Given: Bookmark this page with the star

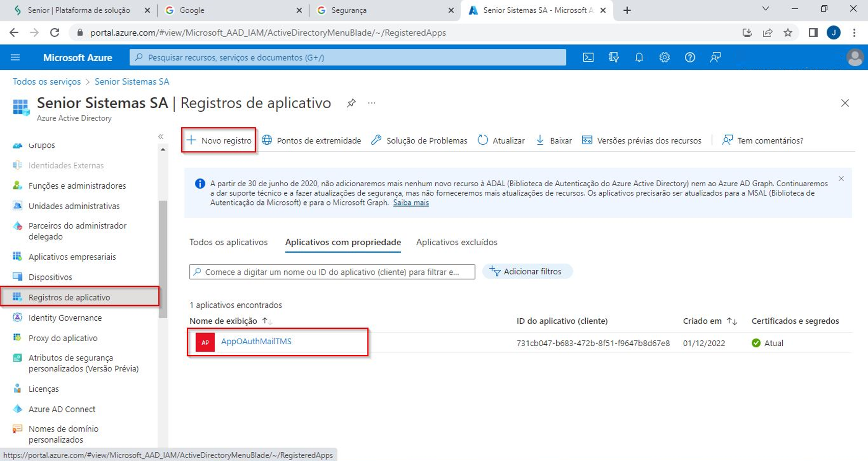Looking at the screenshot, I should (788, 33).
